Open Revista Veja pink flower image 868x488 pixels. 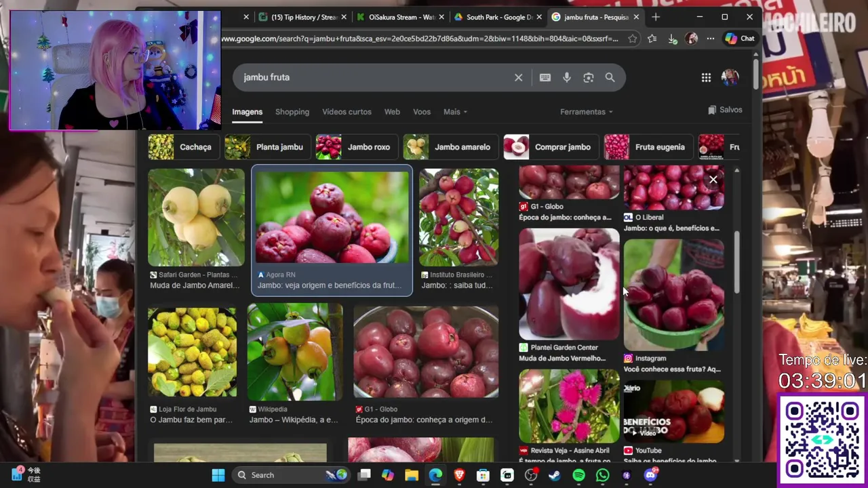click(569, 406)
